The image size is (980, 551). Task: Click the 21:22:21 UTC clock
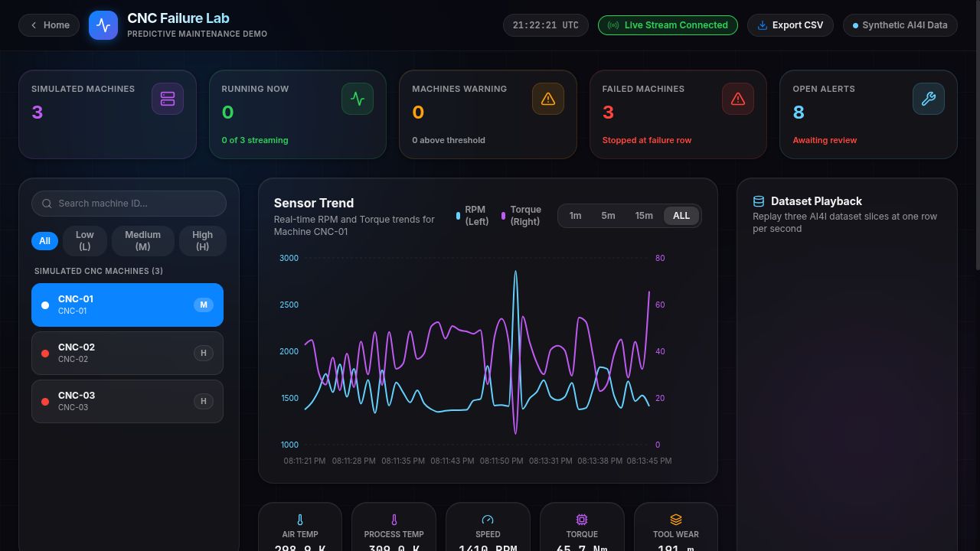point(546,25)
